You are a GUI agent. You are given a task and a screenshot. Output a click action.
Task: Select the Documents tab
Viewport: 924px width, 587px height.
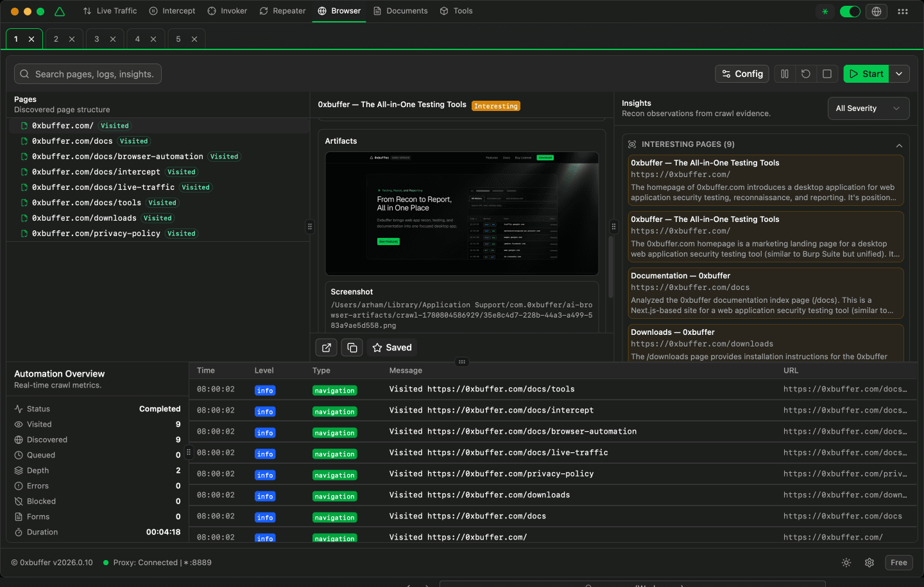coord(400,11)
